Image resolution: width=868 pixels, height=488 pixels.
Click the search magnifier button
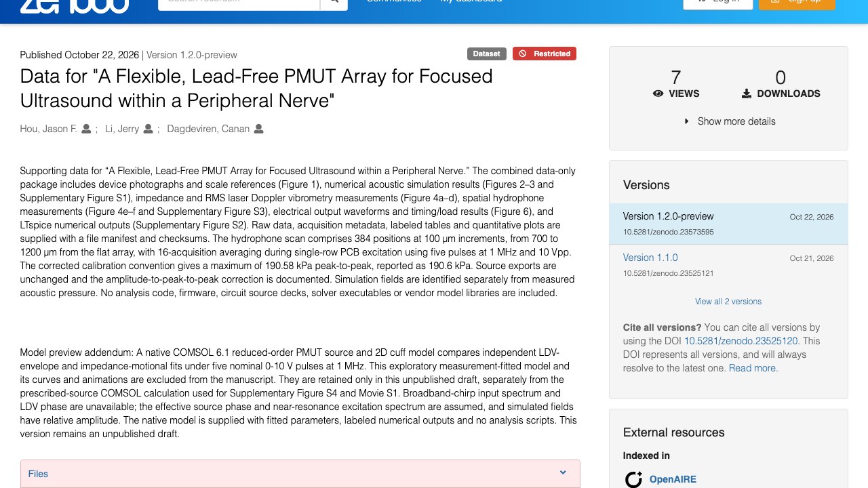[334, 5]
